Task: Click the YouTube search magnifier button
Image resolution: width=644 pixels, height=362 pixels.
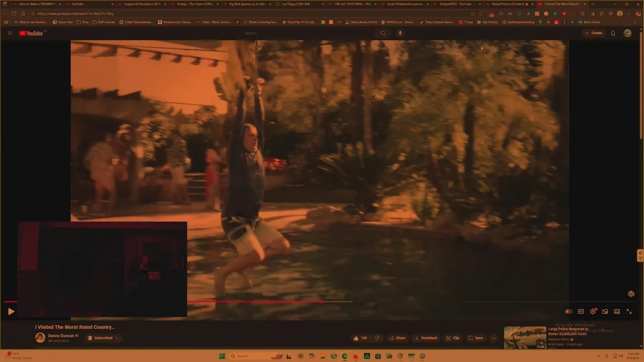Action: tap(383, 33)
